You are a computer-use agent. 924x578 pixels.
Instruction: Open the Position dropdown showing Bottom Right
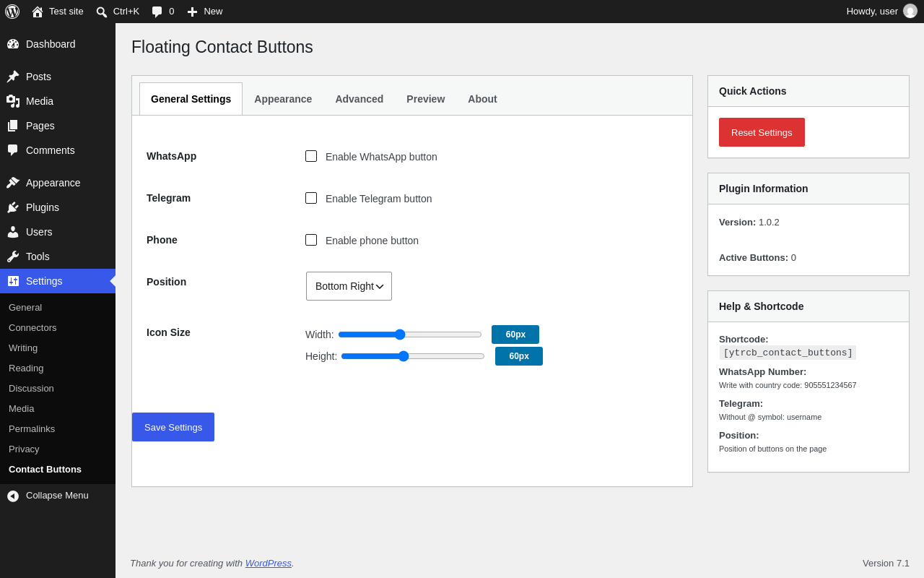[349, 286]
